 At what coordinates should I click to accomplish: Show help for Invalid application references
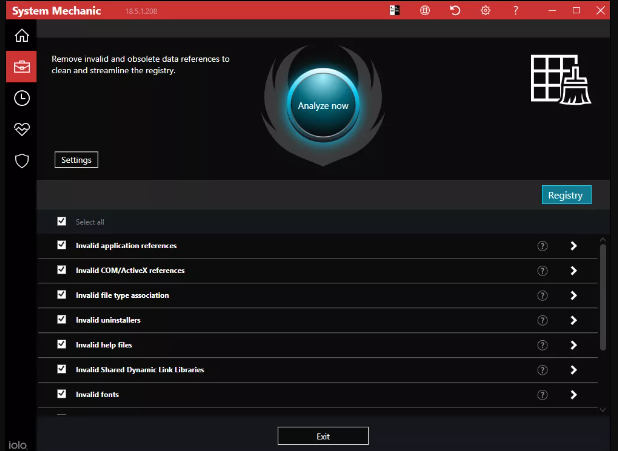542,246
